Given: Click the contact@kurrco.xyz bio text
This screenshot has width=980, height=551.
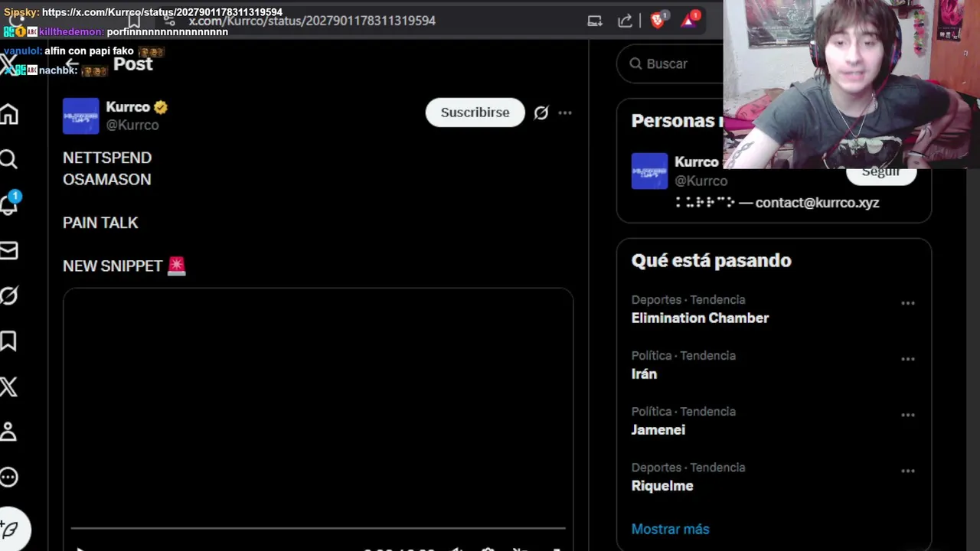Looking at the screenshot, I should tap(817, 203).
